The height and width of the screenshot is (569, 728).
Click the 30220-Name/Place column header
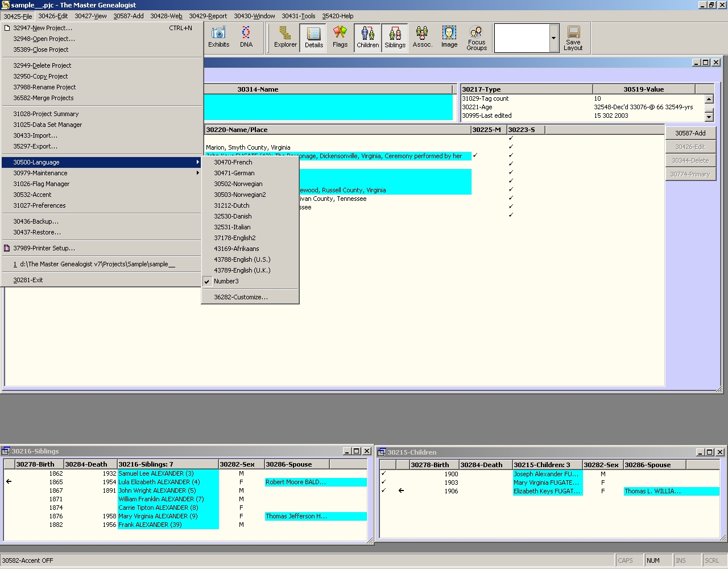tap(338, 130)
